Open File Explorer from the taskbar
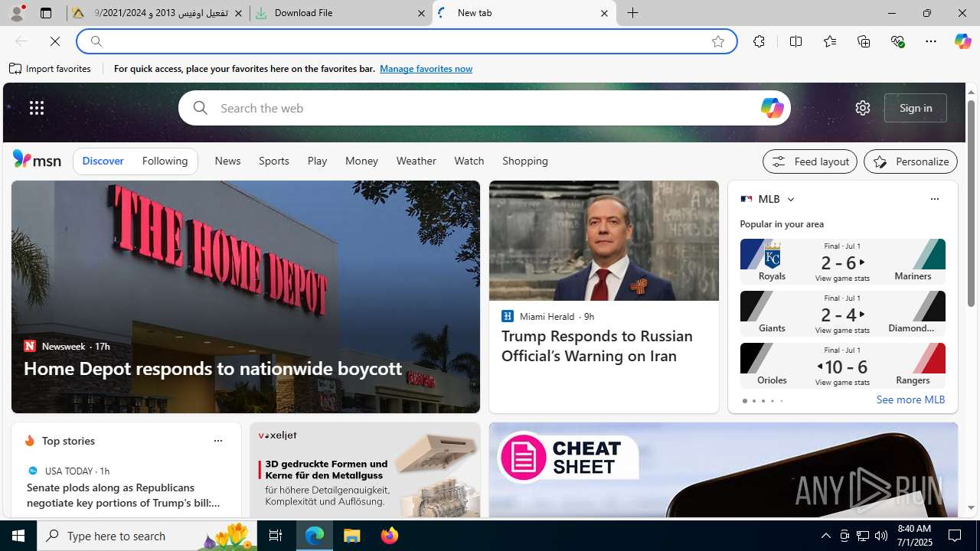This screenshot has height=551, width=980. tap(352, 536)
